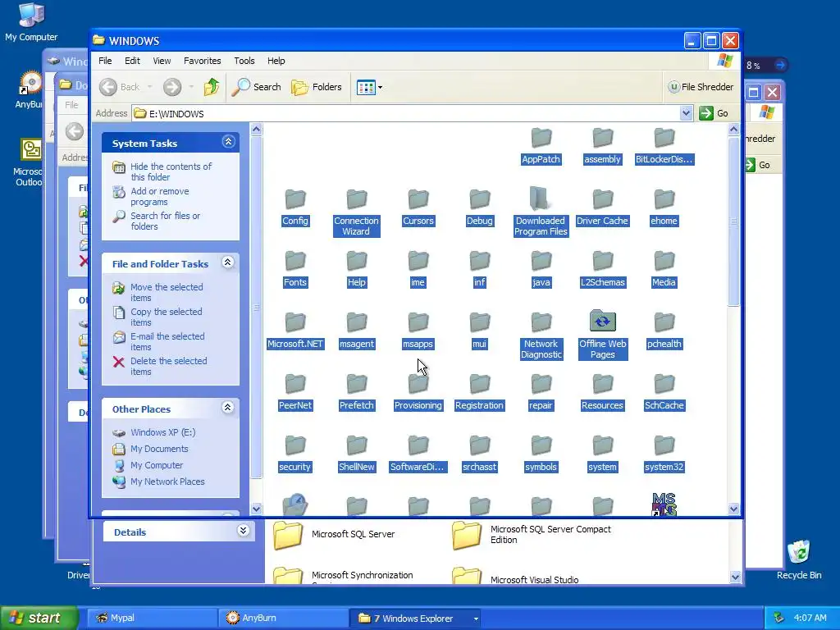
Task: Select the Fonts folder icon
Action: pyautogui.click(x=295, y=261)
